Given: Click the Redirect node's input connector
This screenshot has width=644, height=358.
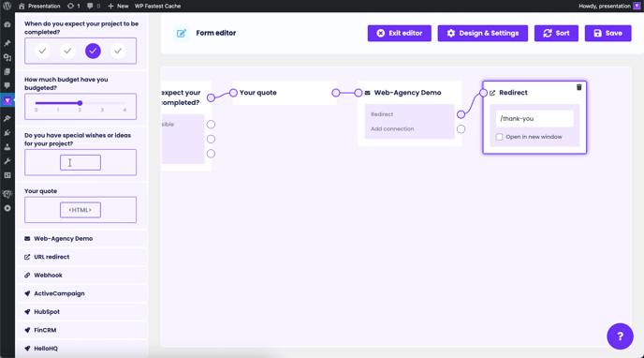Looking at the screenshot, I should [483, 93].
